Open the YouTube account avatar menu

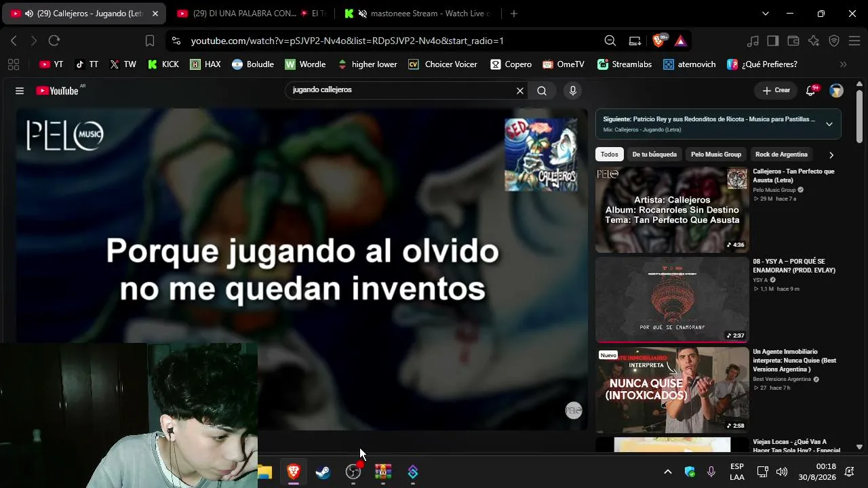837,91
